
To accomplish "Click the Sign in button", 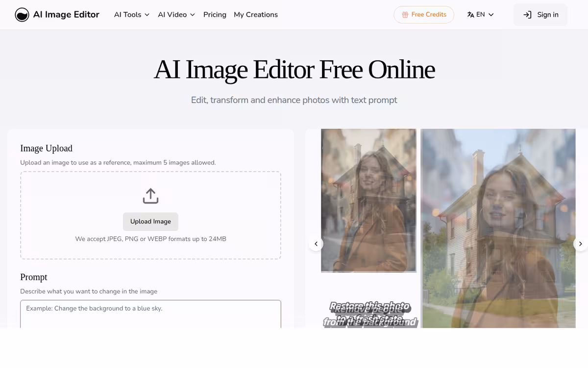I will pos(540,15).
